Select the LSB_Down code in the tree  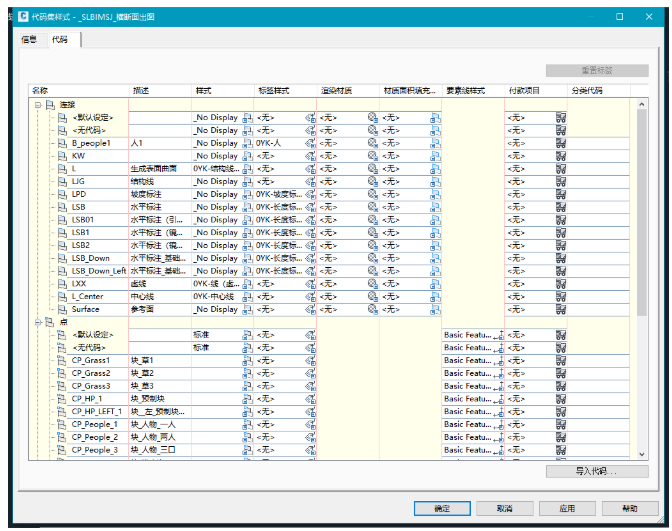click(90, 258)
